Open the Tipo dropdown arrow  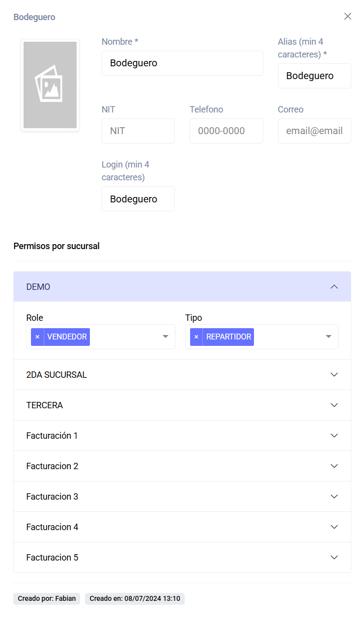(x=329, y=337)
